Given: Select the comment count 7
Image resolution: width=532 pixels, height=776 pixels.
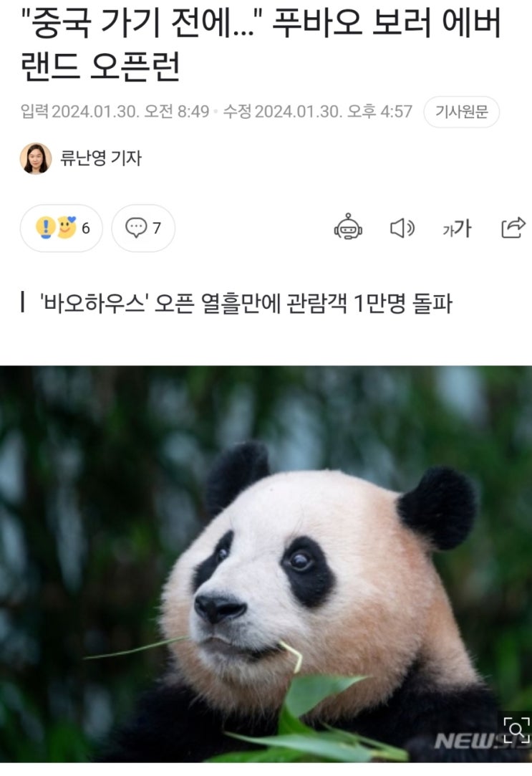Looking at the screenshot, I should 157,228.
